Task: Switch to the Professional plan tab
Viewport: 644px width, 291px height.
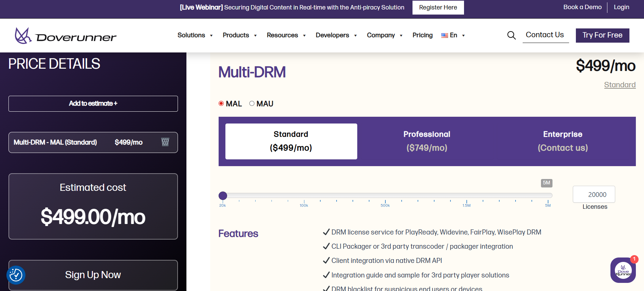Action: (x=427, y=141)
